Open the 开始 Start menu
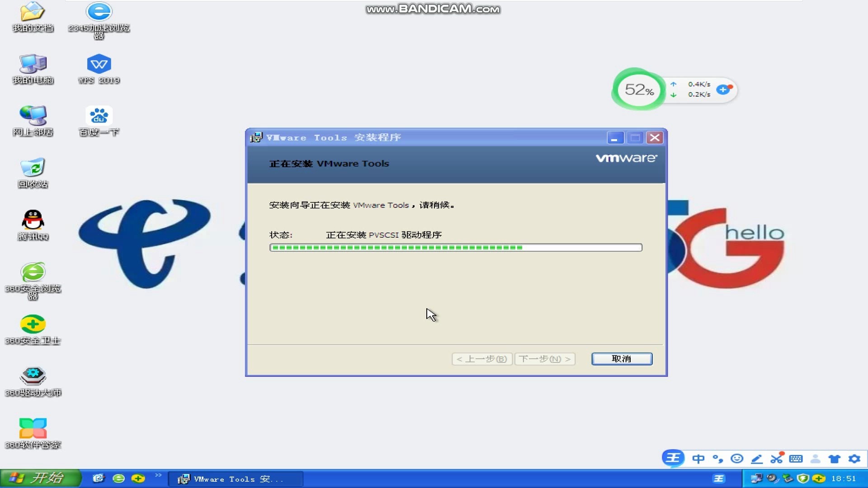The image size is (868, 488). (41, 478)
